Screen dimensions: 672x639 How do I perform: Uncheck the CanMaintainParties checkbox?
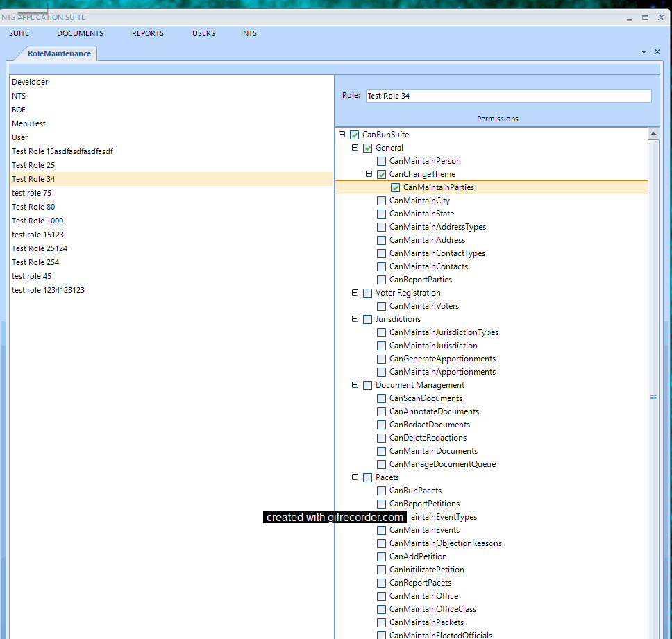pyautogui.click(x=395, y=187)
